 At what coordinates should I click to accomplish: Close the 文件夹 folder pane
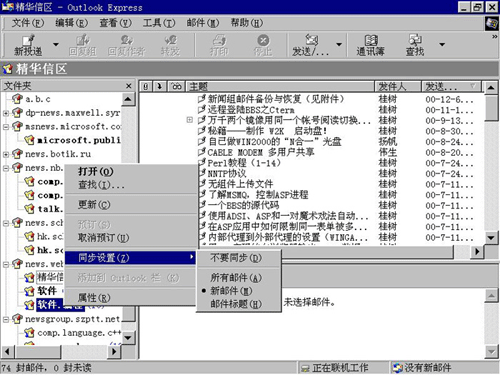(129, 86)
